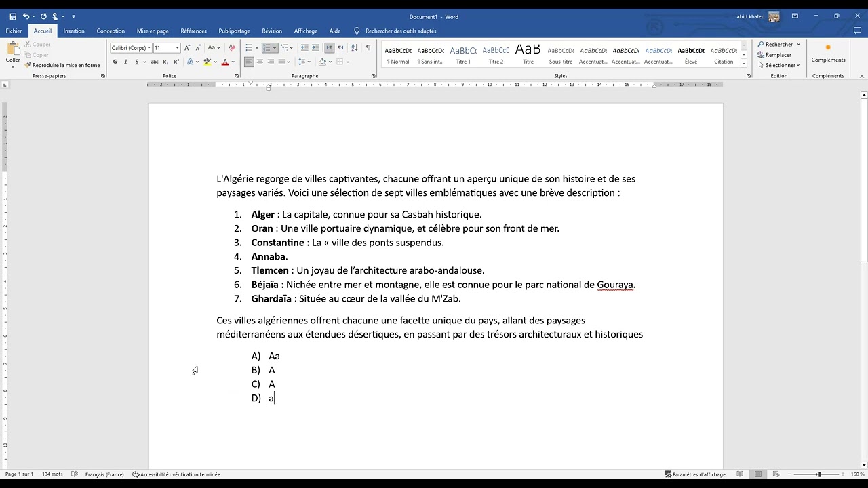The width and height of the screenshot is (868, 488).
Task: Open the spelling check icon in the status bar
Action: click(75, 474)
